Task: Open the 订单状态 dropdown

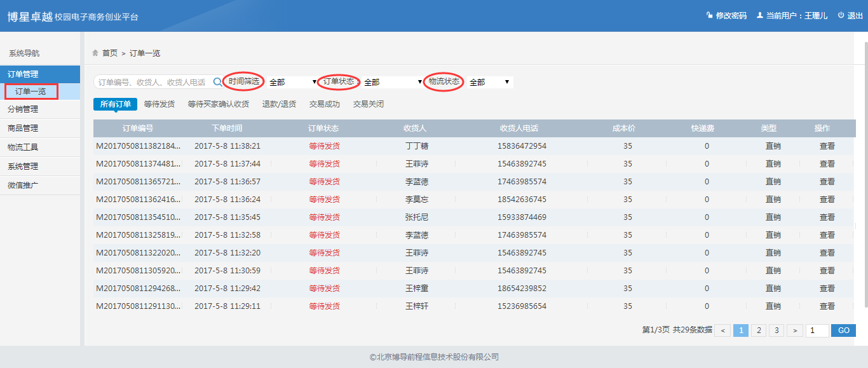Action: 392,82
